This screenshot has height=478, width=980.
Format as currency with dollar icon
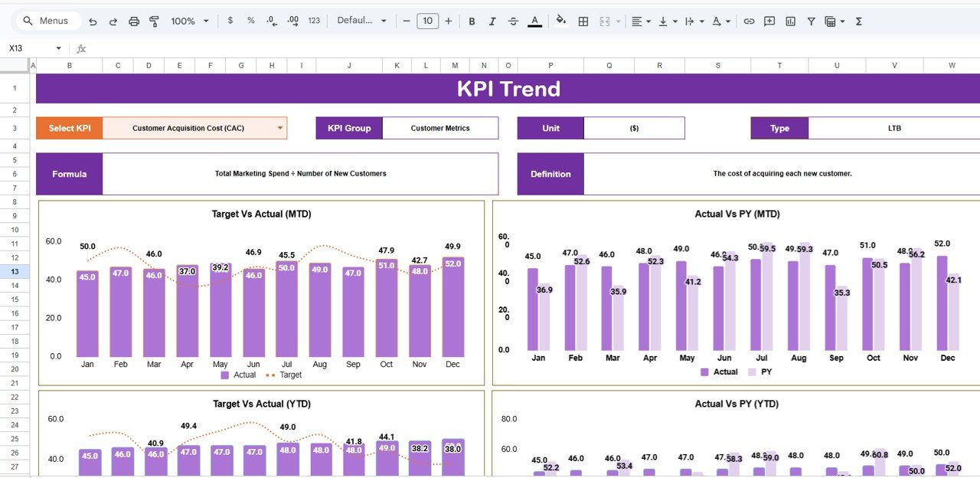(x=230, y=21)
